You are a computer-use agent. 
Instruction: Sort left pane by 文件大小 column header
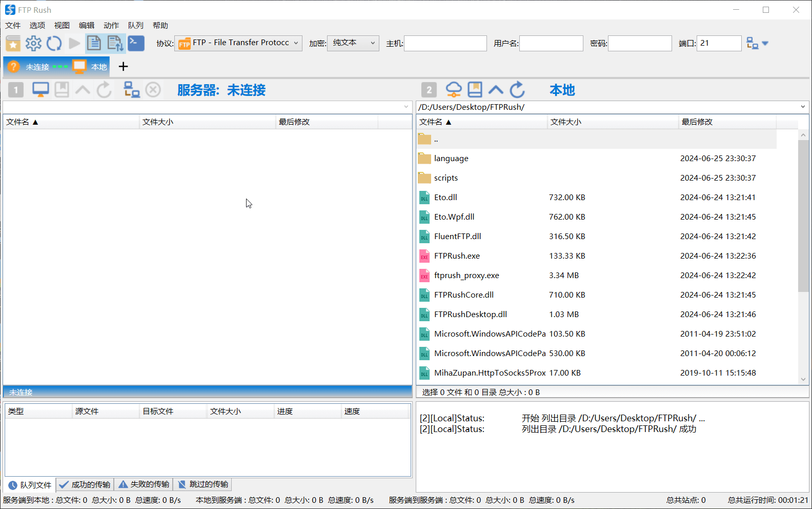208,122
